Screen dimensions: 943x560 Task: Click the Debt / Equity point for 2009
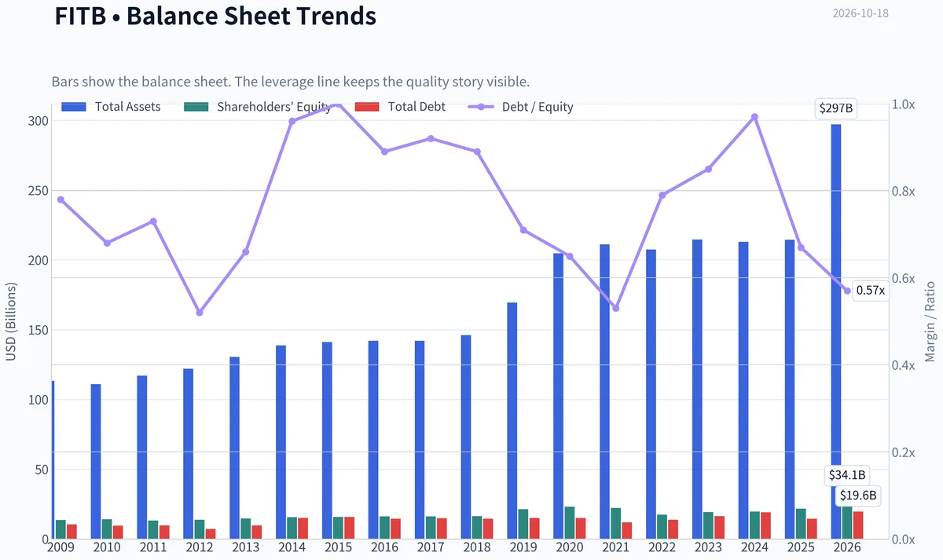point(61,199)
